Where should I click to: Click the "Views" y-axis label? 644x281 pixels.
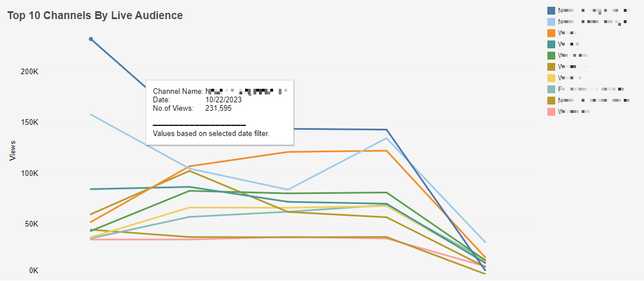pos(12,151)
